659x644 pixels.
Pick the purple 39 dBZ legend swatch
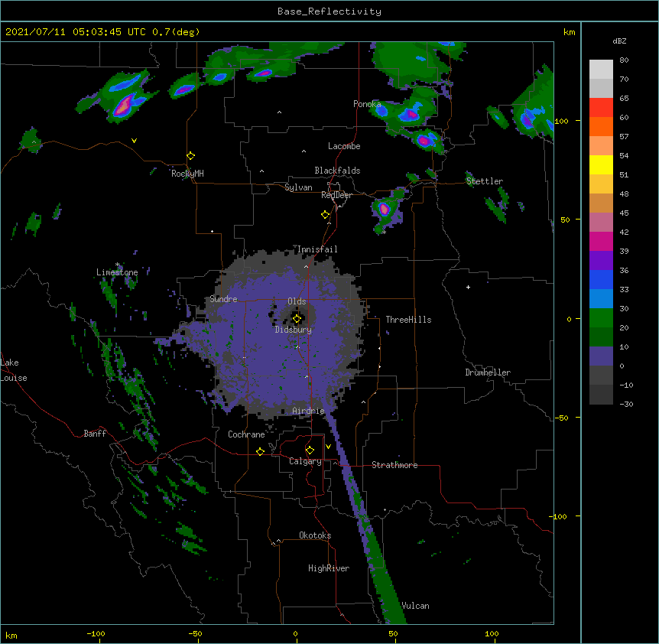601,260
